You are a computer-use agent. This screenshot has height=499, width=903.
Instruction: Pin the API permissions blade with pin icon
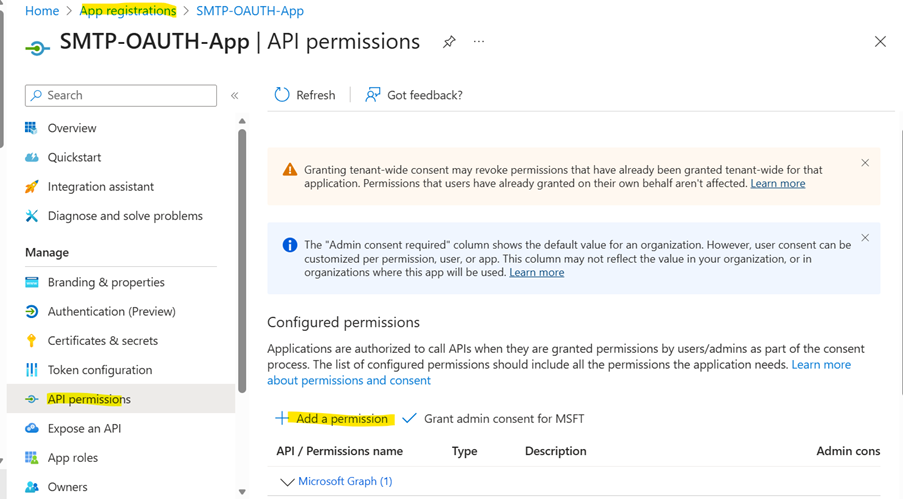coord(449,42)
